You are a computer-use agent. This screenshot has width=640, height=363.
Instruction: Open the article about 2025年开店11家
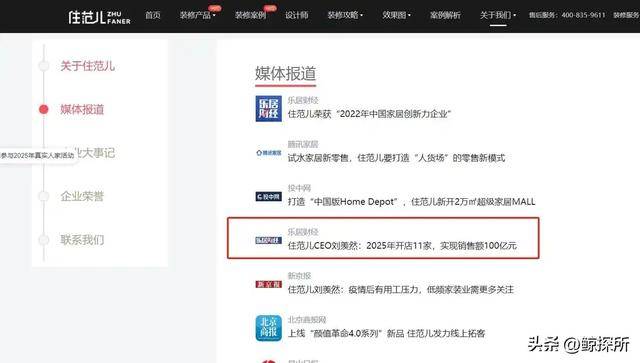(x=402, y=245)
